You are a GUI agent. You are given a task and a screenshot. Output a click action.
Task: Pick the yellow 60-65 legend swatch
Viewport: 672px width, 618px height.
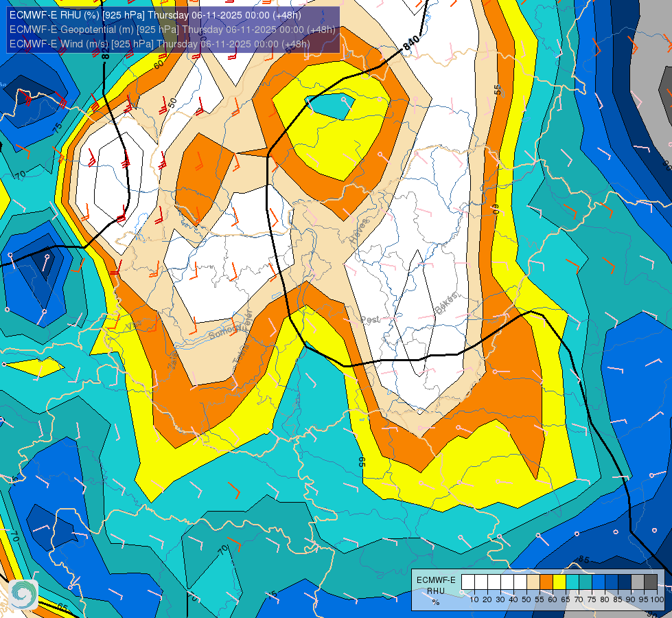pyautogui.click(x=559, y=582)
